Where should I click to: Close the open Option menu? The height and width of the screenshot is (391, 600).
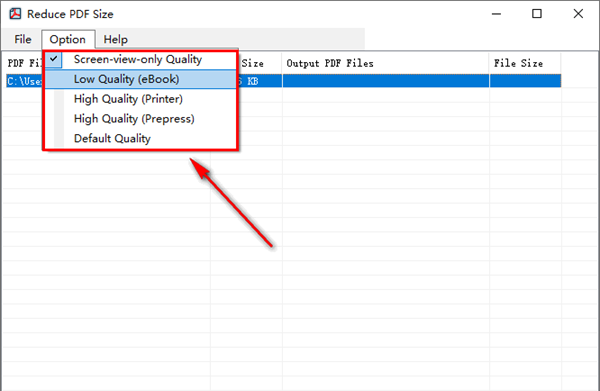(x=68, y=39)
